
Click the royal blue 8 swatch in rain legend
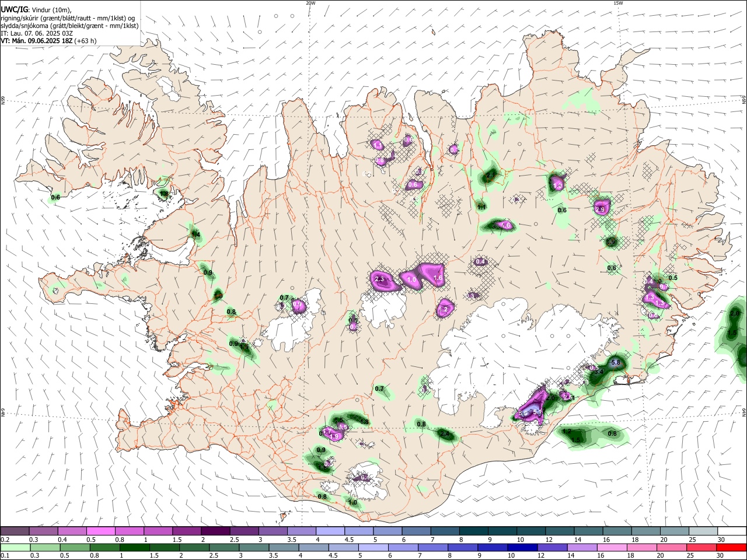coord(462,547)
